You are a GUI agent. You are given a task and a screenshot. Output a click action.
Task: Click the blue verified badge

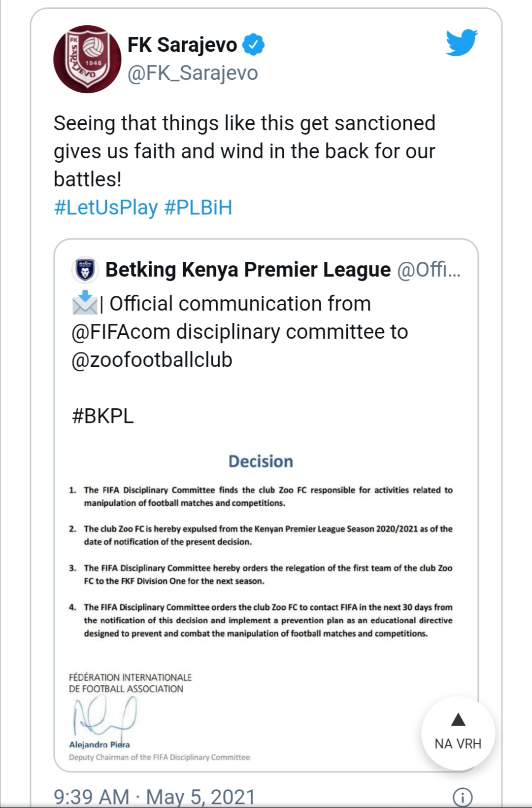click(x=254, y=45)
